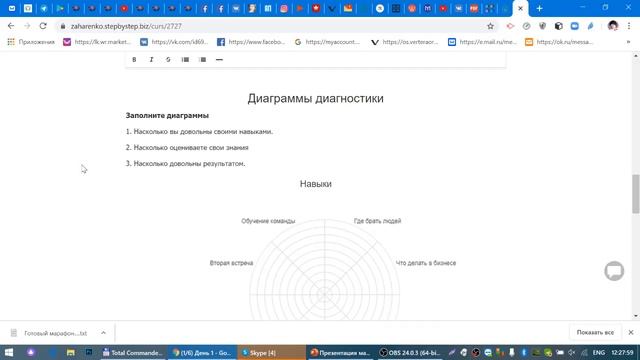The width and height of the screenshot is (640, 360).
Task: Click the Навыки diagram heading
Action: tap(316, 184)
